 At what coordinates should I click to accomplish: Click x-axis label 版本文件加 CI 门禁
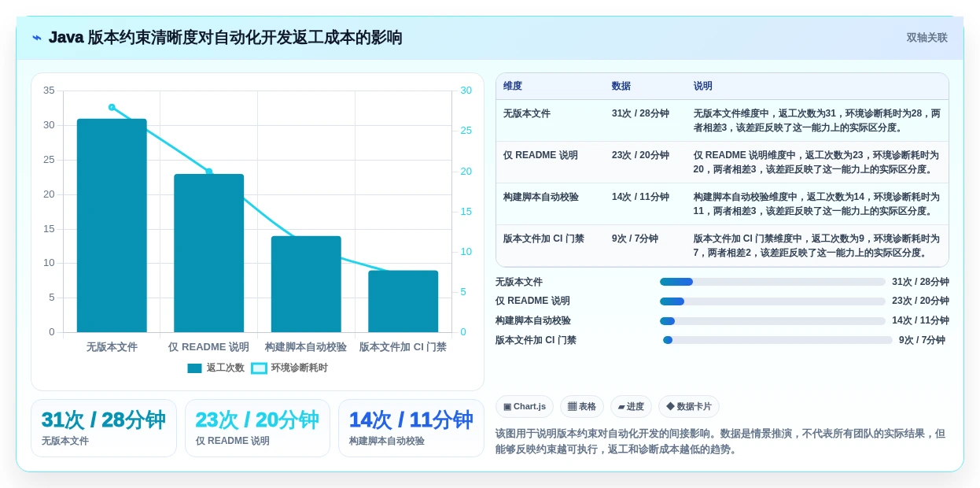[403, 347]
